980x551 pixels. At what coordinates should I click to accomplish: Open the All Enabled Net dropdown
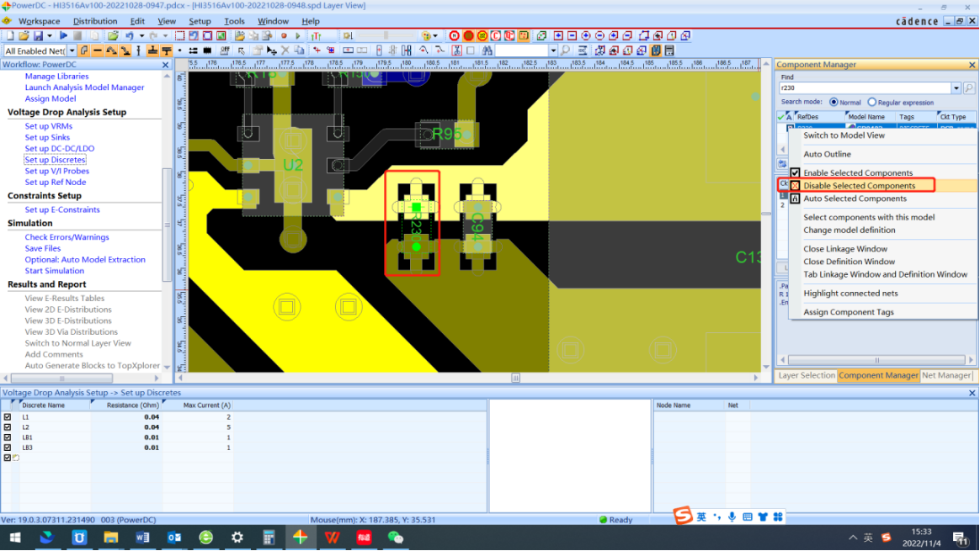click(x=72, y=50)
